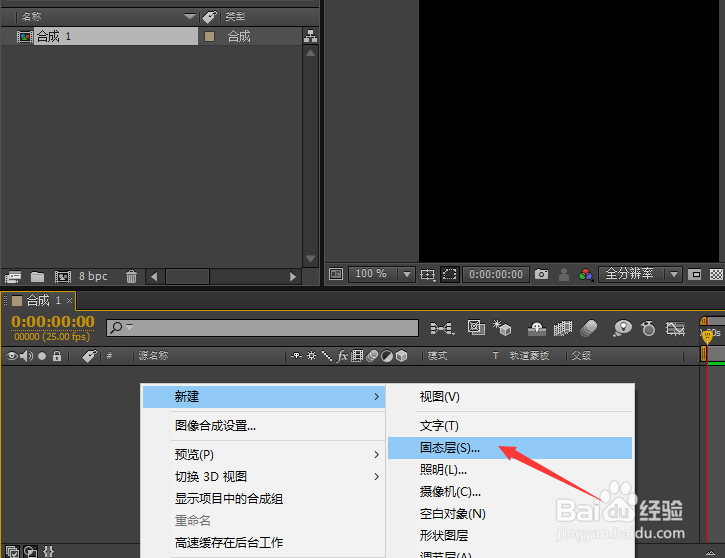
Task: Click fx effect switch column header
Action: [x=342, y=356]
